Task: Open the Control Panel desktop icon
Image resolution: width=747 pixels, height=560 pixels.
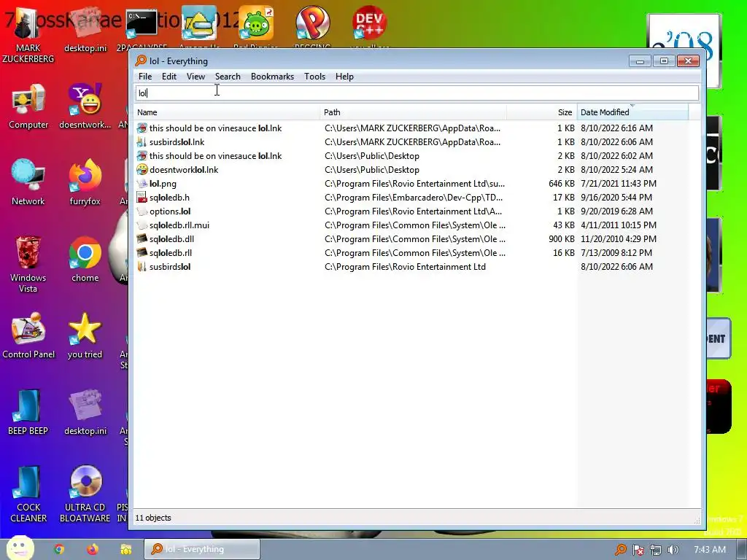Action: pos(28,335)
